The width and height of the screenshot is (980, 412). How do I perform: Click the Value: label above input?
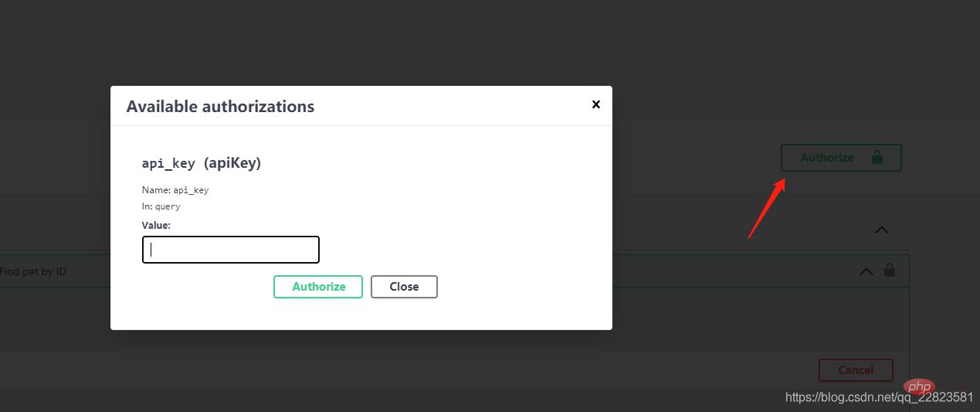pyautogui.click(x=156, y=225)
